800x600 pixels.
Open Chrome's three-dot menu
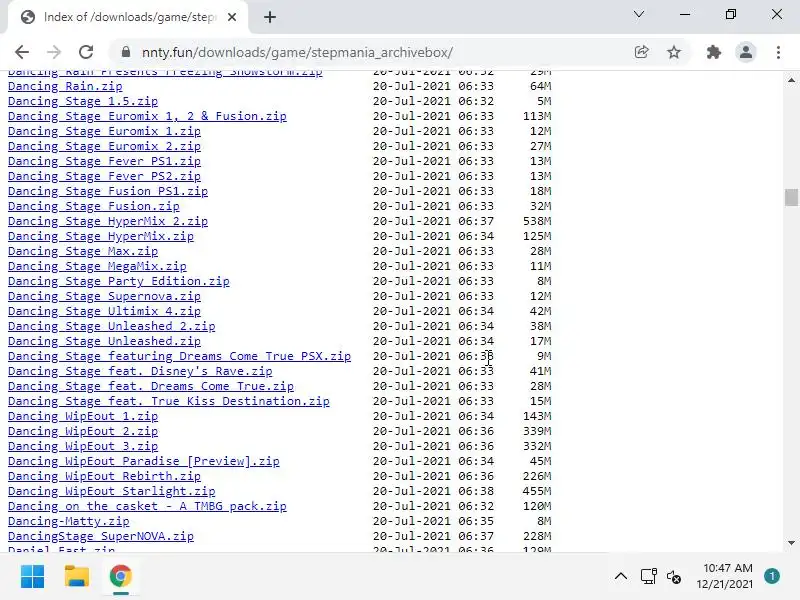[x=778, y=52]
